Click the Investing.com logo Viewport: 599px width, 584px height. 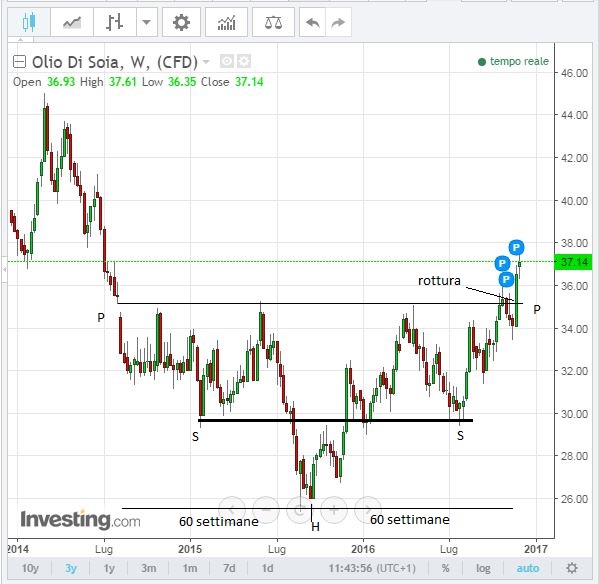pos(81,520)
